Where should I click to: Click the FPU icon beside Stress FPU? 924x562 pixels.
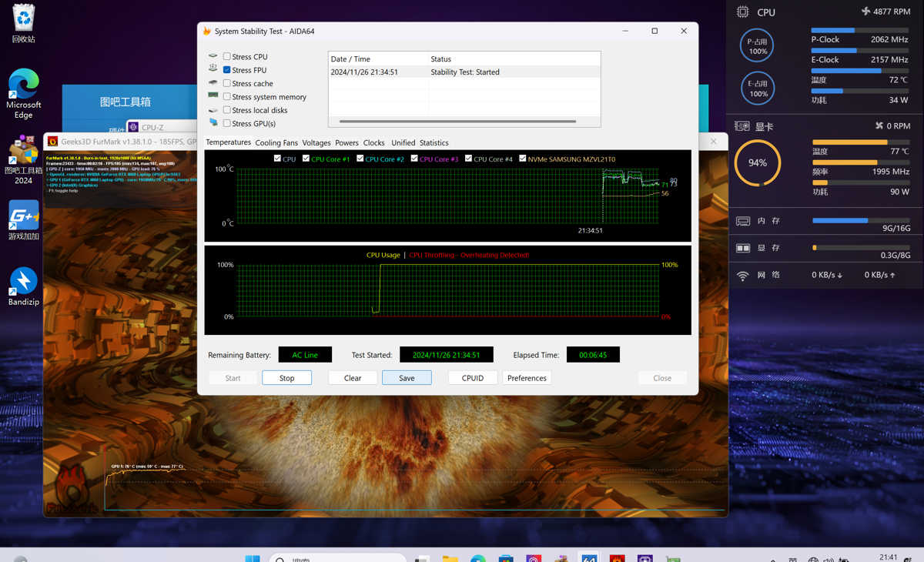(x=213, y=69)
